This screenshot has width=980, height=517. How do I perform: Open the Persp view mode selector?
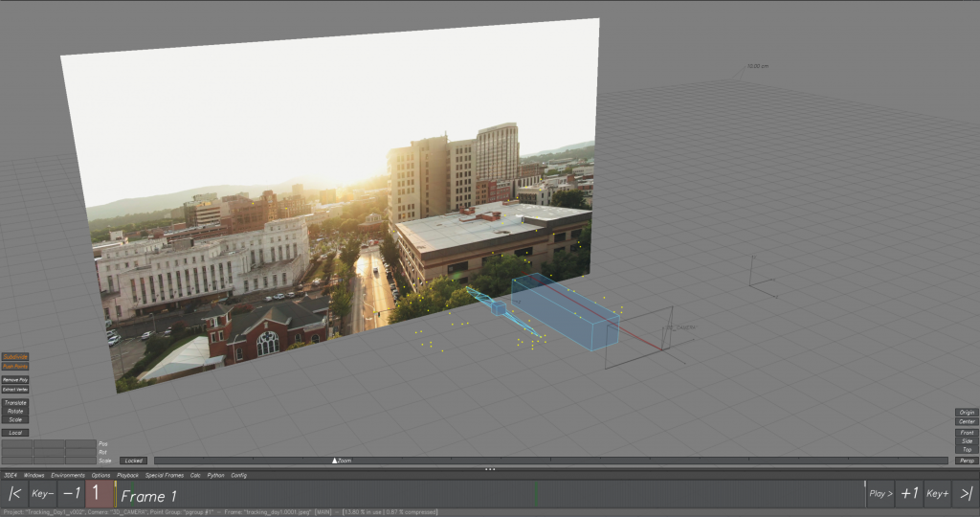(967, 461)
